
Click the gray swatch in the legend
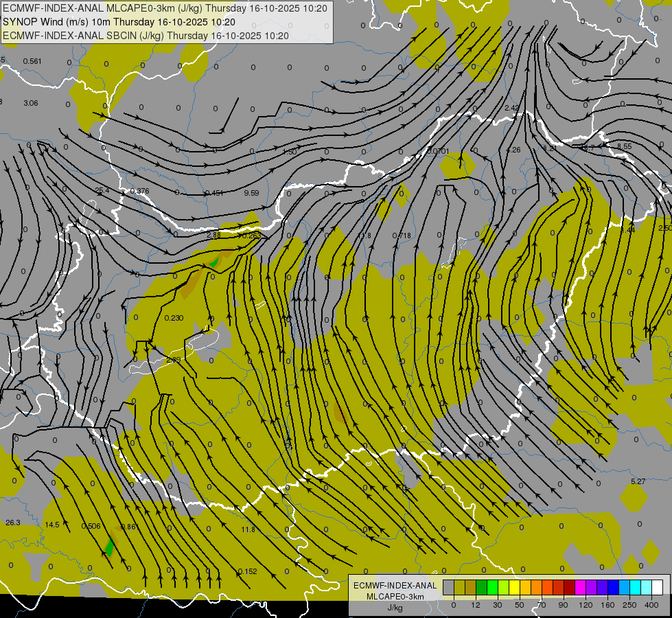[449, 587]
